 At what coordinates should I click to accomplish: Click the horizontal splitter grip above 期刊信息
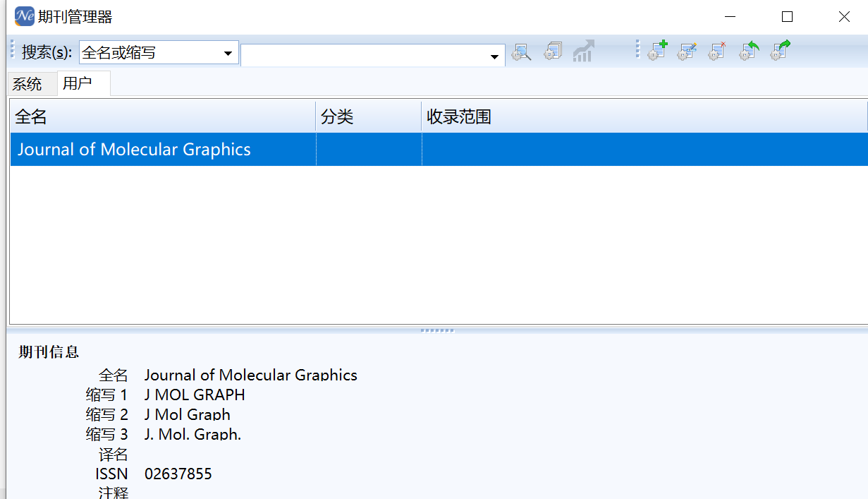[x=437, y=330]
